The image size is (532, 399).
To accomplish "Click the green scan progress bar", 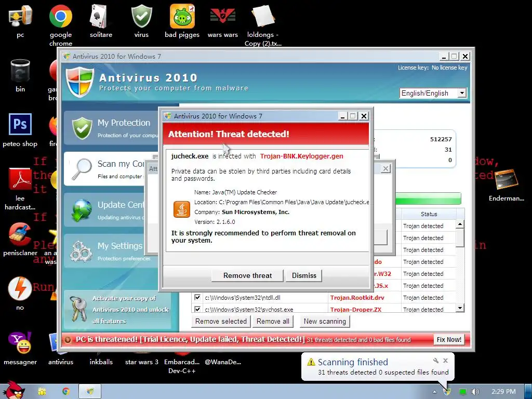I will [428, 198].
